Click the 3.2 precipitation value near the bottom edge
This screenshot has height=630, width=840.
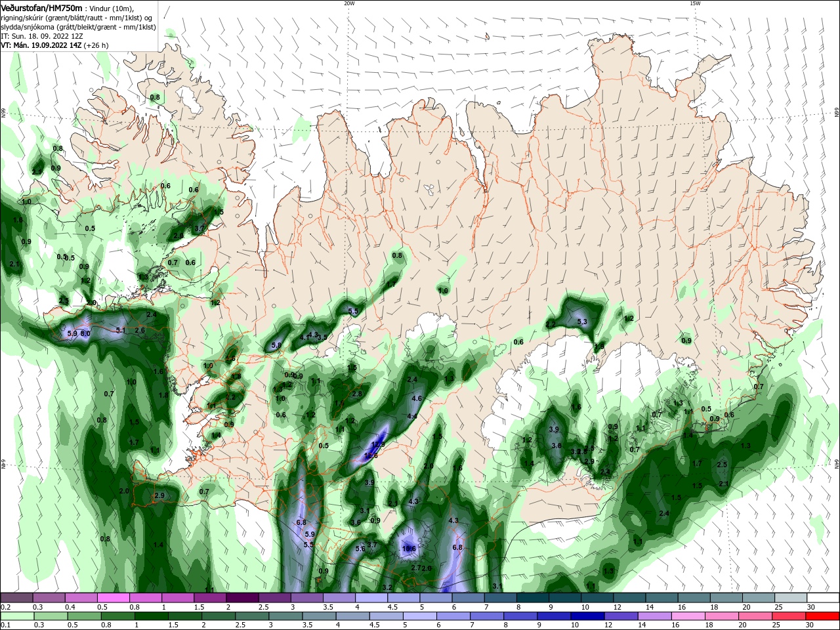[387, 587]
